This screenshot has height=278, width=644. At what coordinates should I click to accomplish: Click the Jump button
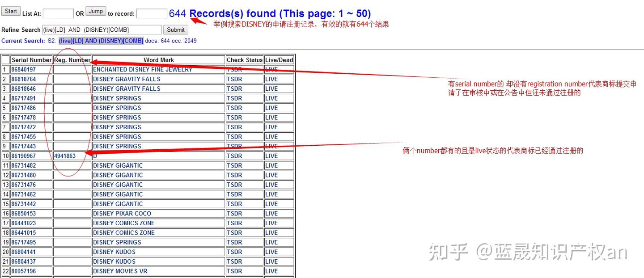[96, 11]
